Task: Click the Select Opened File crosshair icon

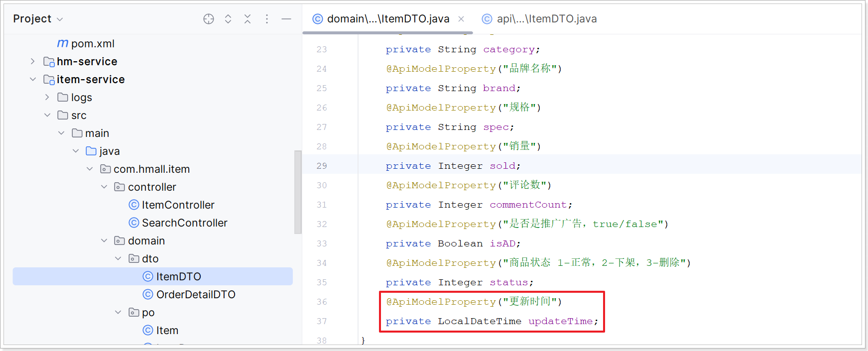Action: [x=209, y=19]
